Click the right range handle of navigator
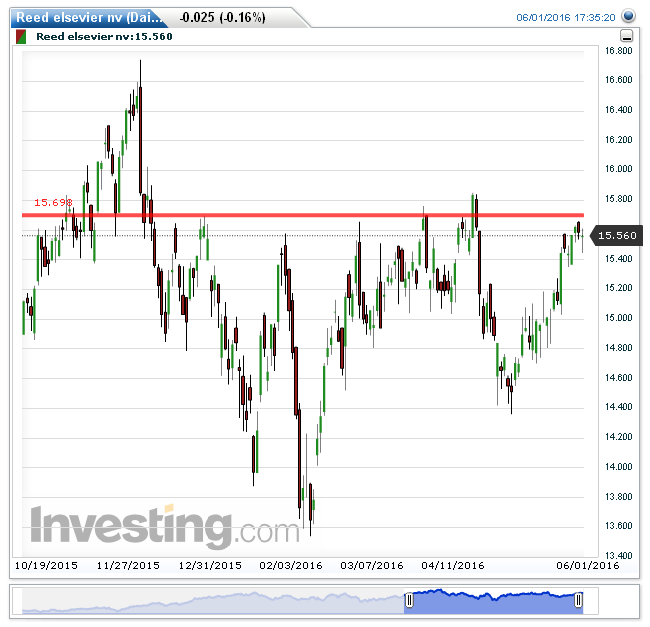 click(578, 600)
